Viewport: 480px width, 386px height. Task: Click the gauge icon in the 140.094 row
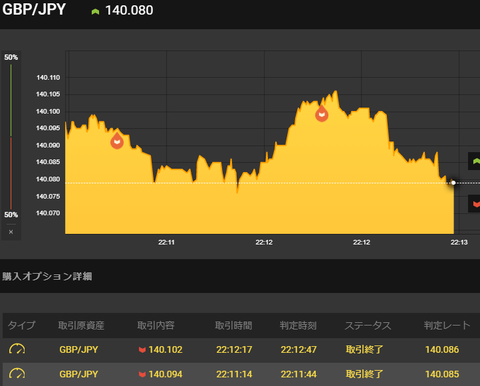point(17,374)
